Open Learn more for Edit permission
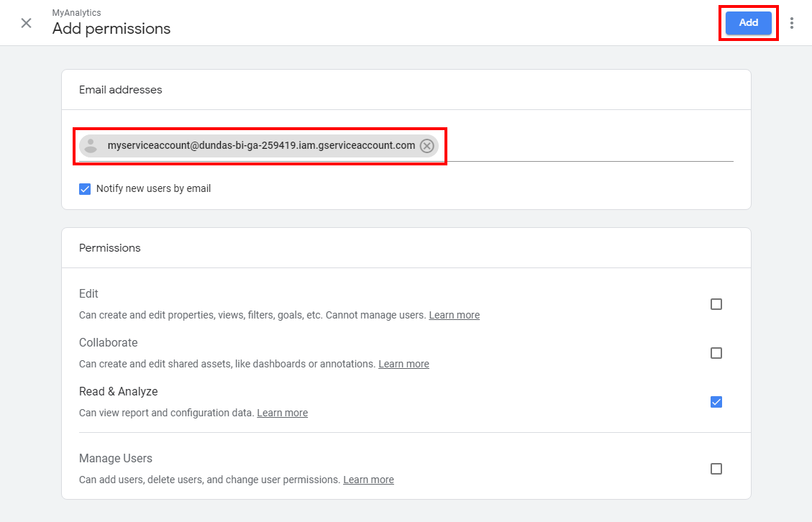The image size is (812, 522). 454,315
